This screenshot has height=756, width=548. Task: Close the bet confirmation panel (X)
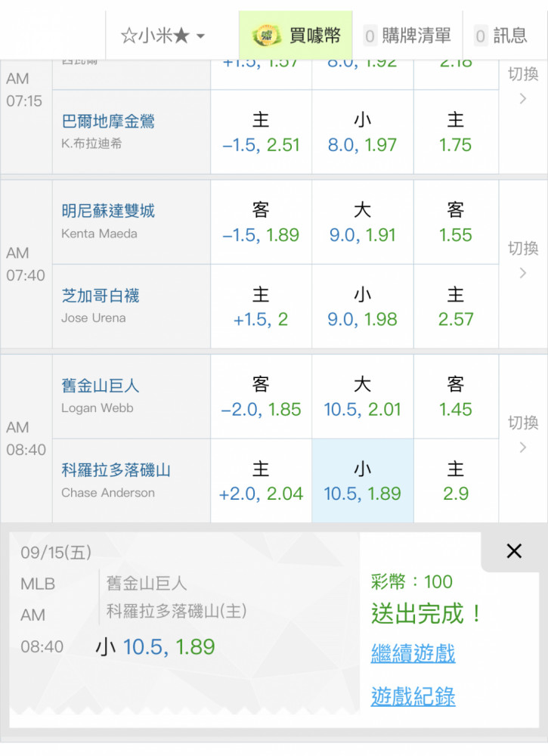pos(514,551)
